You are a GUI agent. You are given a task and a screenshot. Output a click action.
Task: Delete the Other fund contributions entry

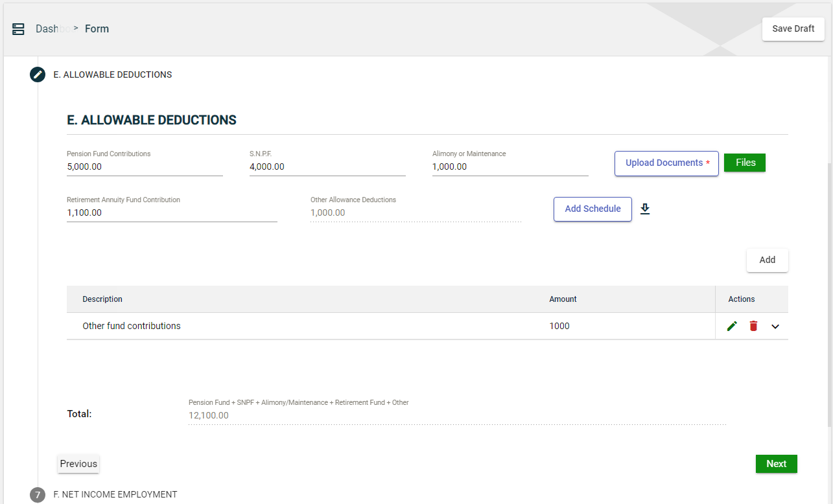753,326
